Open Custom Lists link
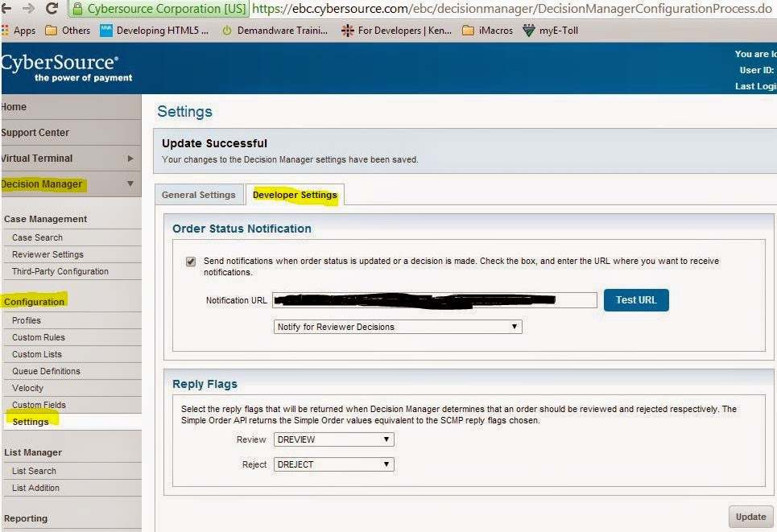Image resolution: width=777 pixels, height=532 pixels. tap(37, 354)
